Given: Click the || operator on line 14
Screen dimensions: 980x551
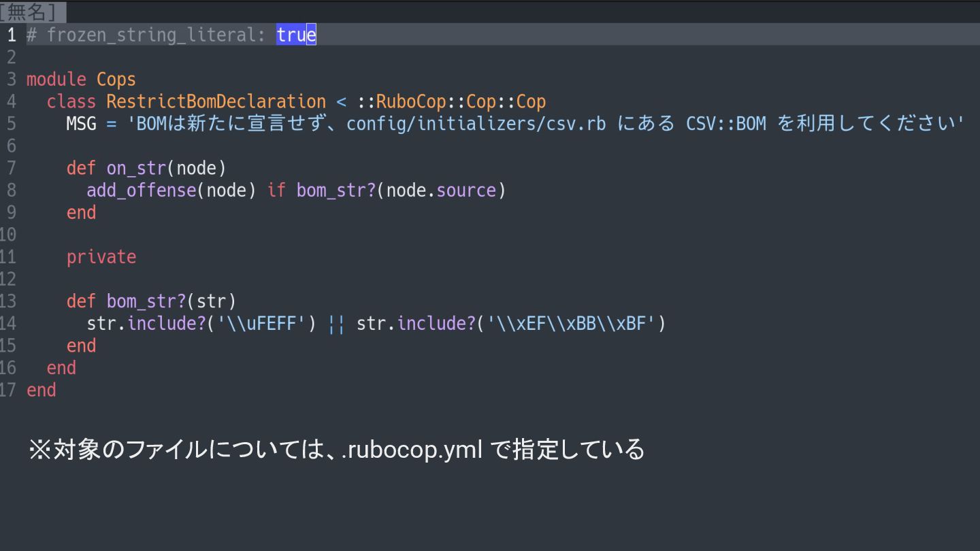Looking at the screenshot, I should 336,324.
